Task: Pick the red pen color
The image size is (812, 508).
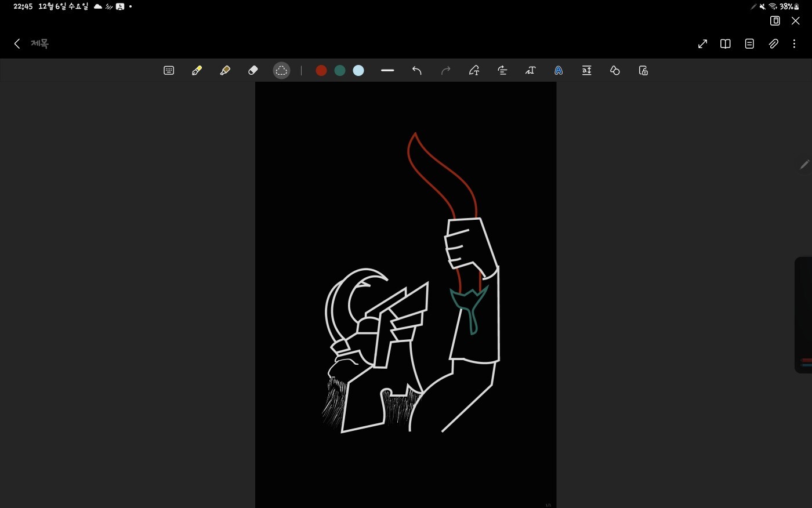Action: (321, 71)
